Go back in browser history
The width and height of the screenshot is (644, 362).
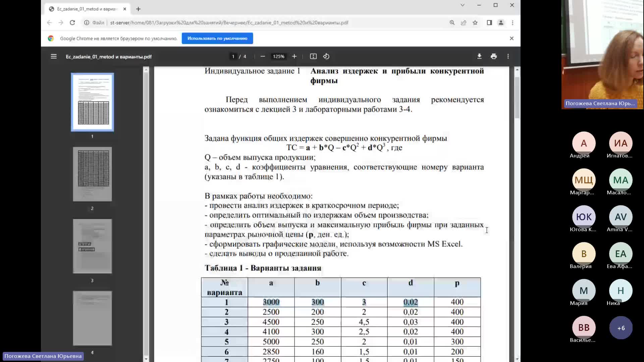49,22
